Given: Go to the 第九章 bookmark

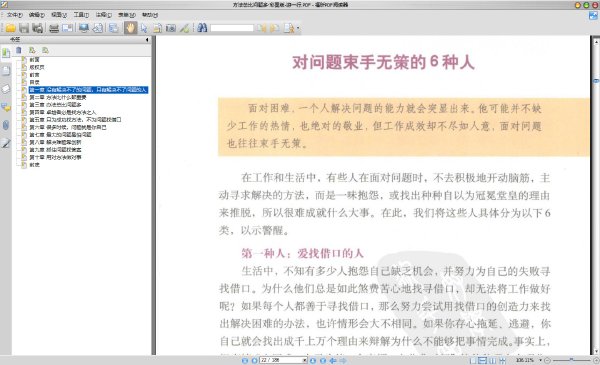Looking at the screenshot, I should point(55,150).
